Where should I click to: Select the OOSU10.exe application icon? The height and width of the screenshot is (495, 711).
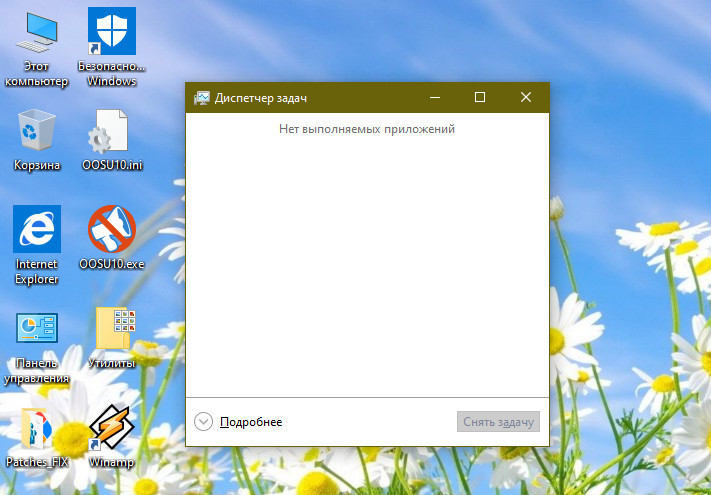click(112, 229)
